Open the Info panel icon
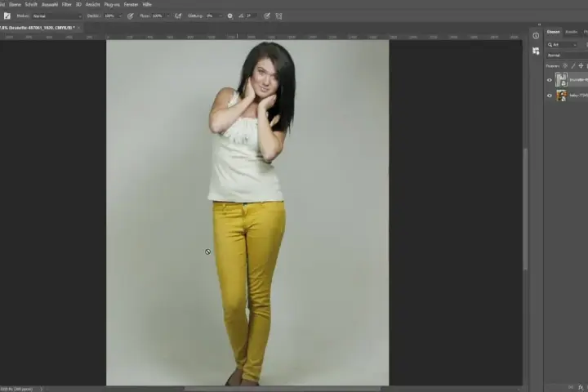The width and height of the screenshot is (588, 392). pyautogui.click(x=536, y=36)
